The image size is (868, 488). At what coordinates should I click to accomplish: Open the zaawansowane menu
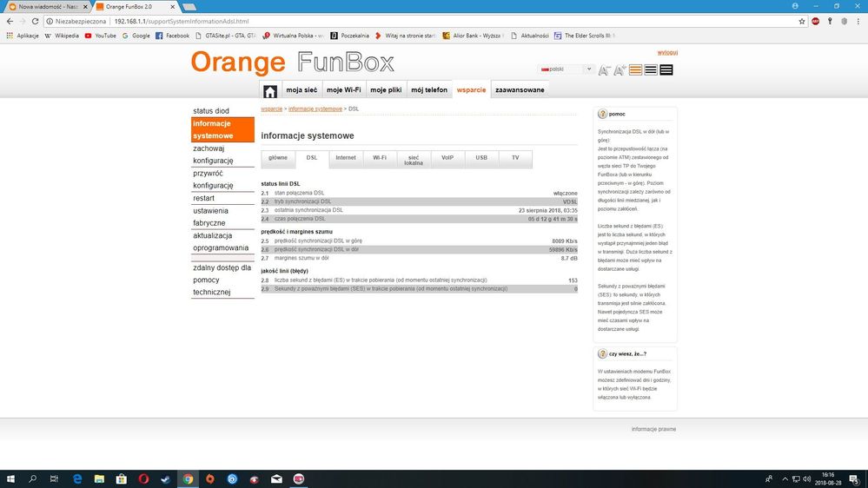tap(520, 90)
